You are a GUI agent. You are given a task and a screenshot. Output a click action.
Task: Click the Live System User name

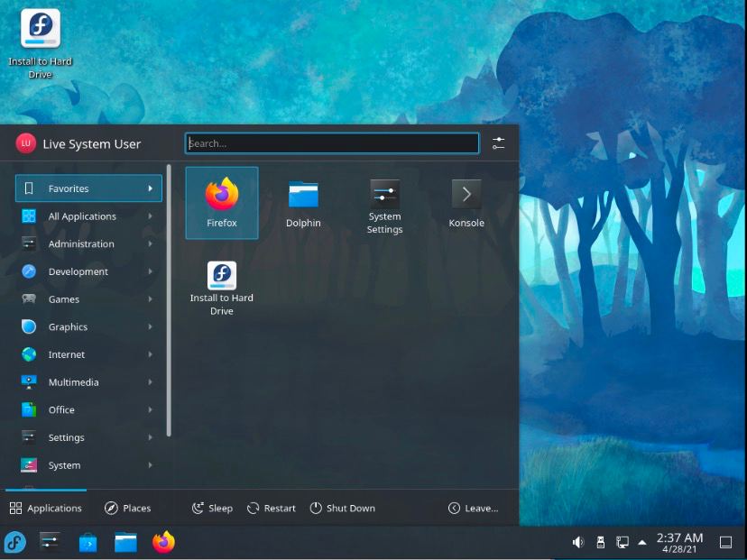point(91,143)
